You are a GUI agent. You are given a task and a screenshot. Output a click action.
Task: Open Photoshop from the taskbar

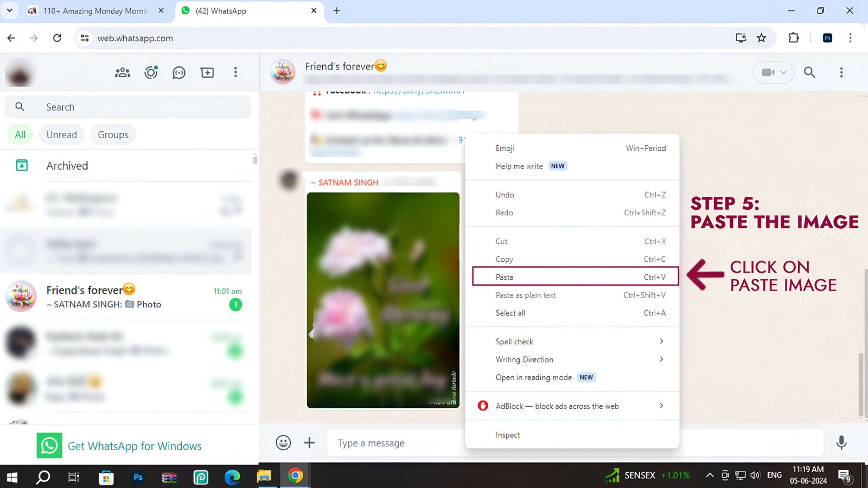click(138, 477)
